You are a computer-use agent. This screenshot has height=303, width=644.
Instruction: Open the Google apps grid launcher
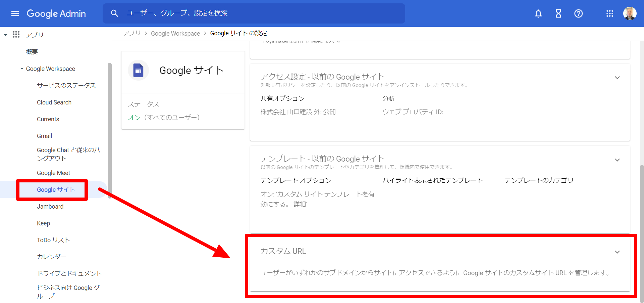point(609,13)
